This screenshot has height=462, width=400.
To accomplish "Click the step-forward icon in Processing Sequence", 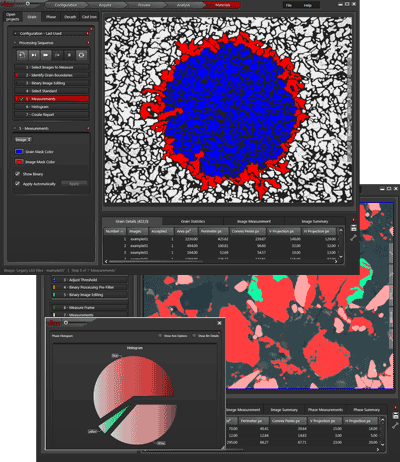I will [34, 55].
